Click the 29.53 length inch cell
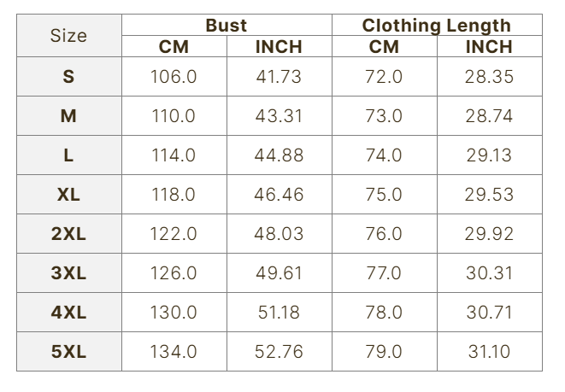The width and height of the screenshot is (565, 392). coord(489,195)
